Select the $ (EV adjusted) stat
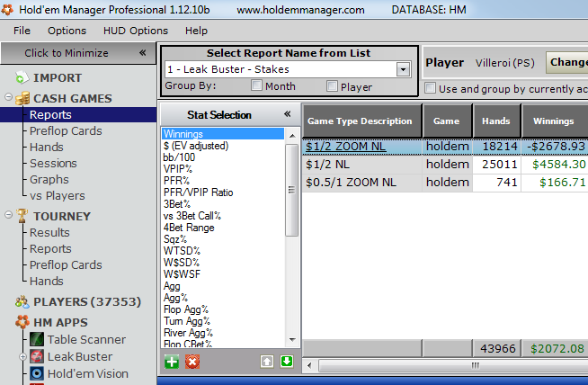The height and width of the screenshot is (385, 588). pos(196,146)
